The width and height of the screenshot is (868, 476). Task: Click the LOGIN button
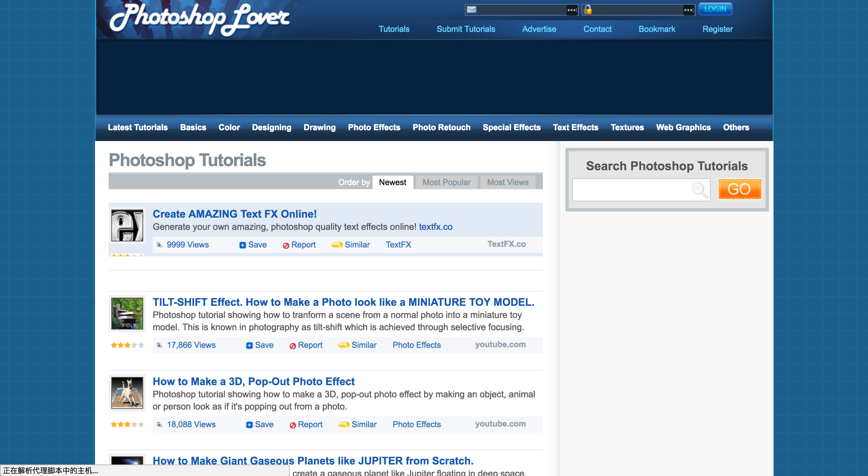coord(715,9)
